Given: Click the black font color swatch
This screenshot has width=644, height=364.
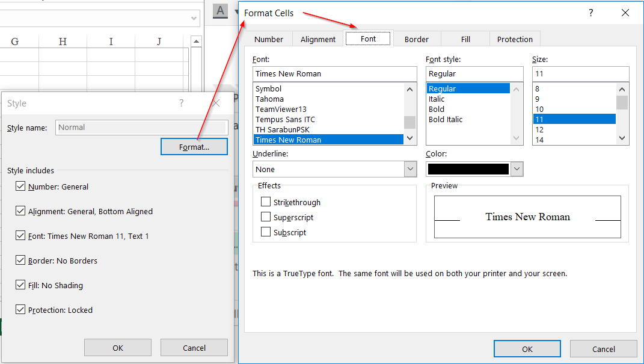Looking at the screenshot, I should 468,169.
